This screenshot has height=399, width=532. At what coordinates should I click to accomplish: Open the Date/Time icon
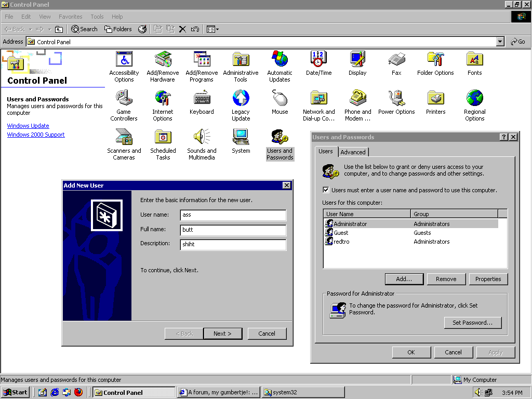(x=318, y=60)
